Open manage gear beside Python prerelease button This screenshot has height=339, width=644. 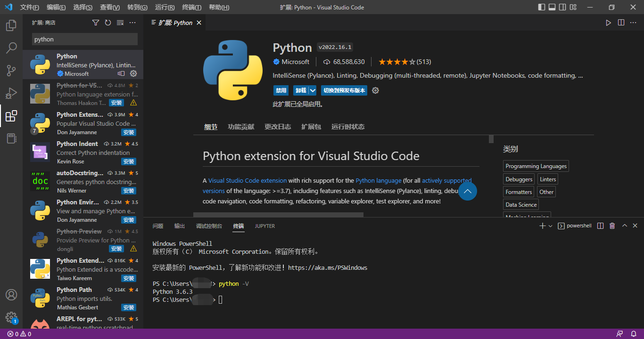(376, 90)
